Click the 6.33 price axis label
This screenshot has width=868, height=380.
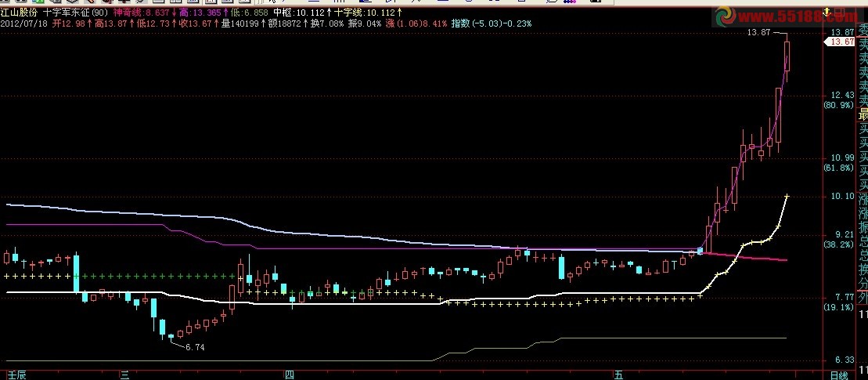pyautogui.click(x=845, y=360)
